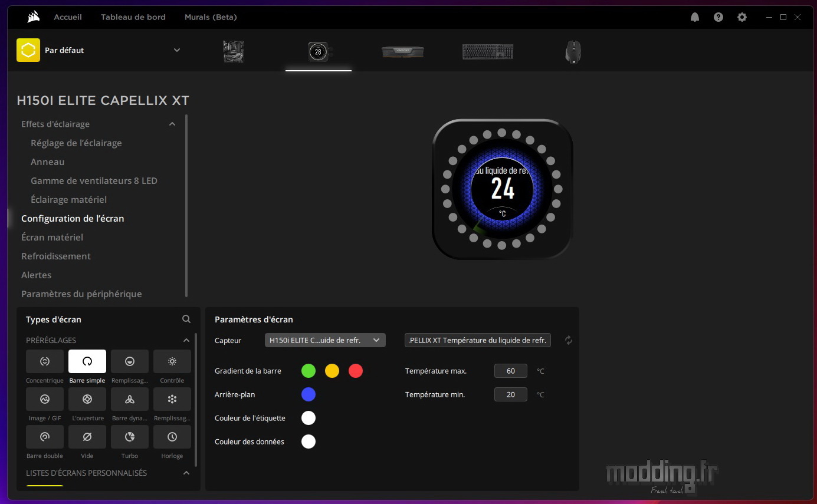Image resolution: width=817 pixels, height=504 pixels.
Task: Open Éclairage matériel settings
Action: 68,199
